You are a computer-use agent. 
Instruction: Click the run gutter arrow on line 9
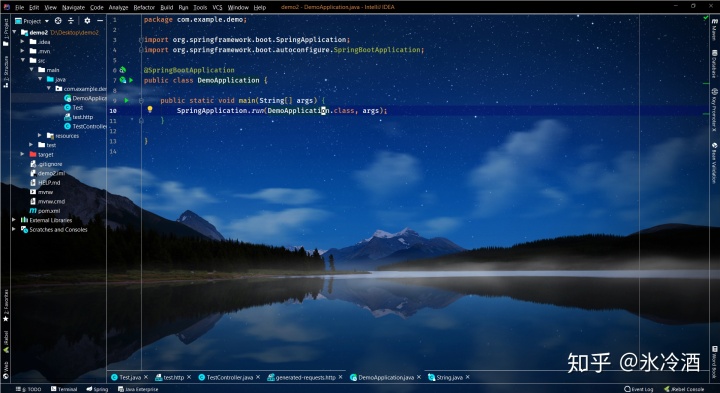pos(126,100)
